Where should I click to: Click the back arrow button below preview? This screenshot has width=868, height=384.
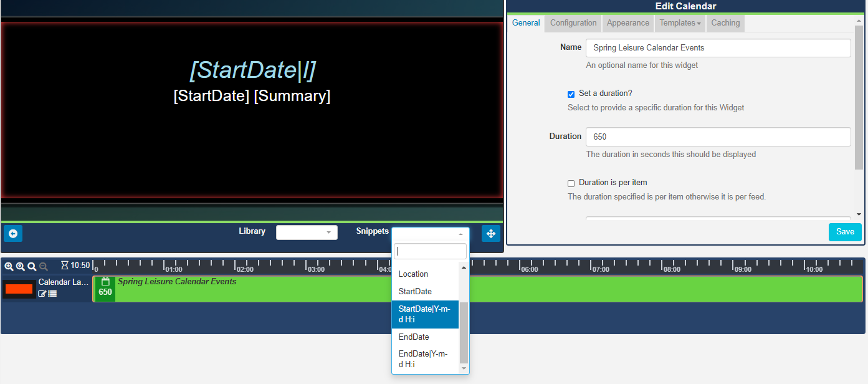pos(13,233)
